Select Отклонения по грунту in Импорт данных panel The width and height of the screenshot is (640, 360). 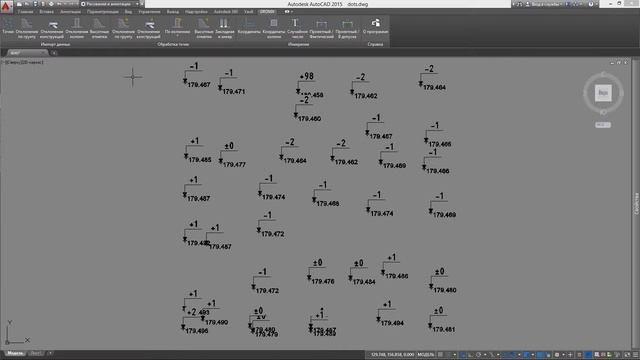[27, 28]
